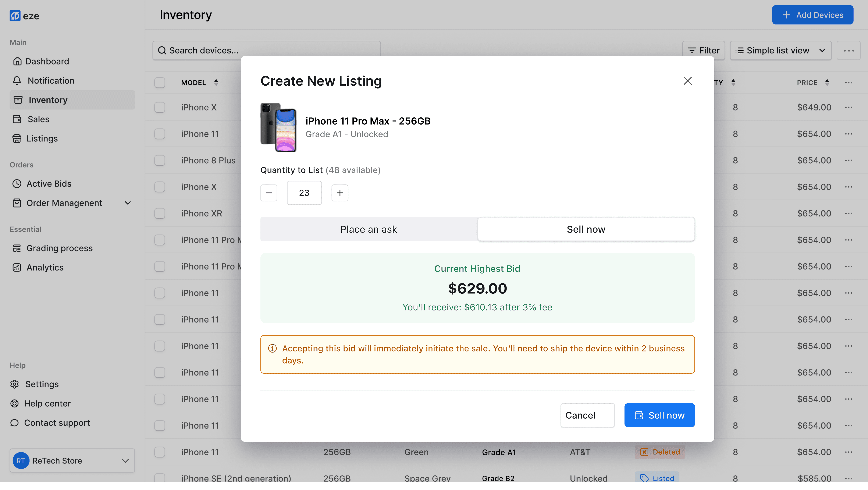Click the Cancel button
The height and width of the screenshot is (490, 868).
click(588, 416)
